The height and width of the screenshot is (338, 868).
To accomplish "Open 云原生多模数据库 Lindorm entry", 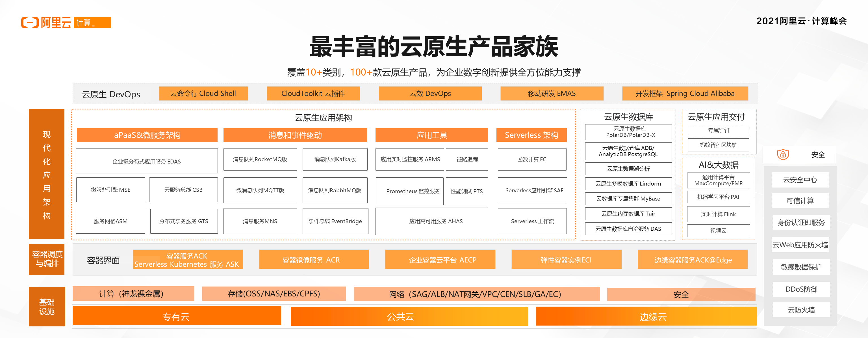I will tap(628, 184).
